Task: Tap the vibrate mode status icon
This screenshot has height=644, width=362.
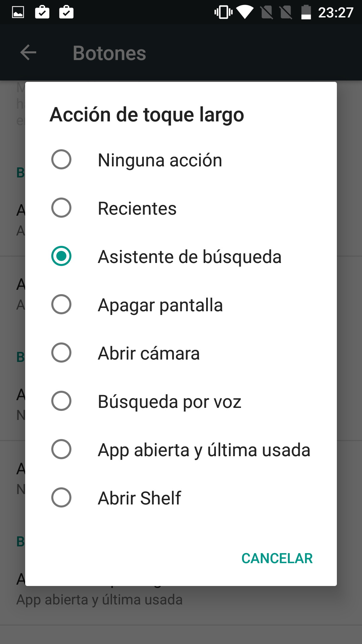Action: (x=224, y=12)
